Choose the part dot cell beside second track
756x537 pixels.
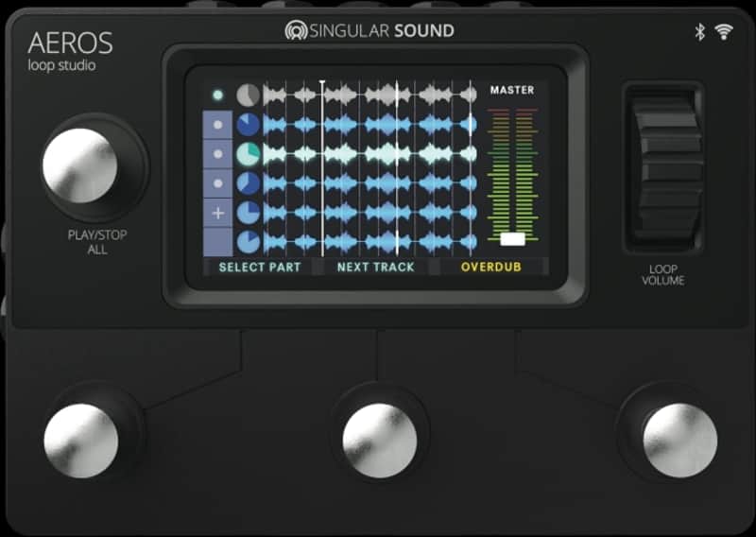(x=218, y=125)
